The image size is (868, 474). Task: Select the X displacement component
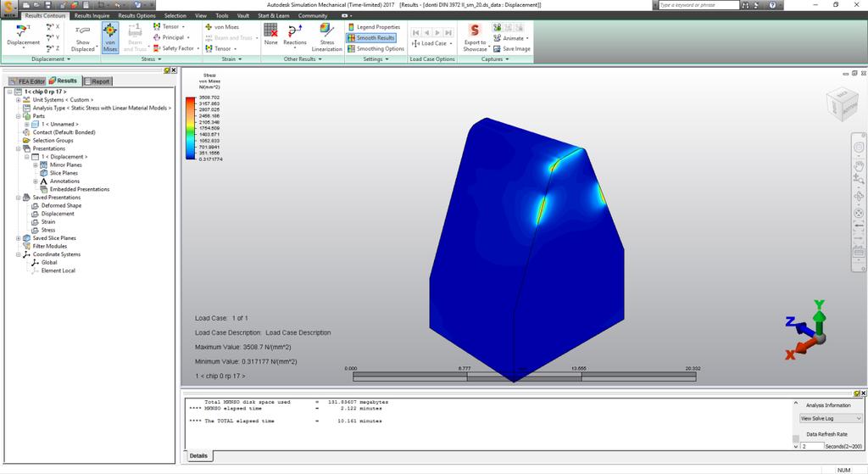tap(53, 26)
